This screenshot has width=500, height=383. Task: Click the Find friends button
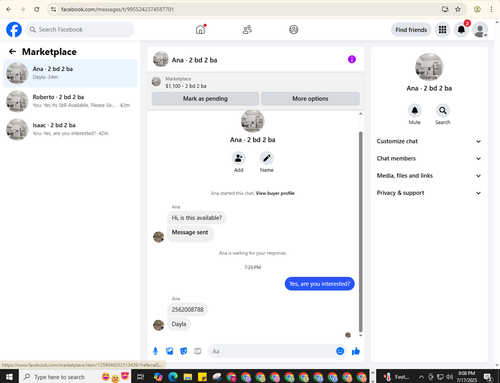pos(411,30)
